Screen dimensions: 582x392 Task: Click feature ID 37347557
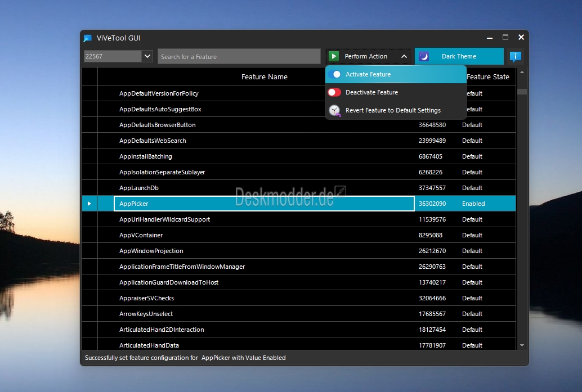pyautogui.click(x=432, y=188)
